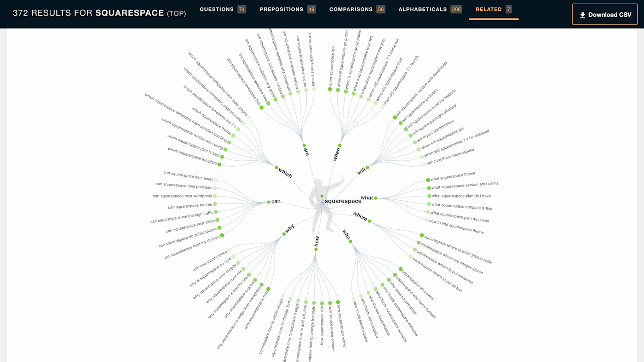Screen dimensions: 644x362
Task: Click 'squarespace where to put alt text'
Action: tap(437, 274)
